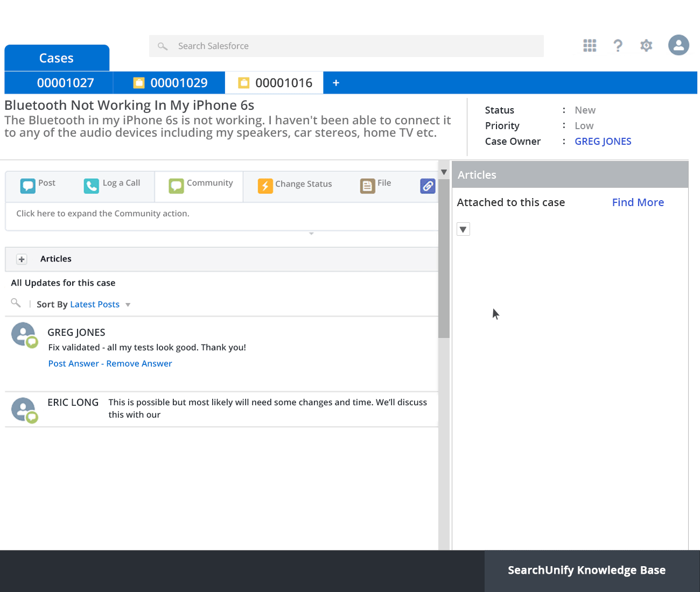Select the Post action tab
This screenshot has width=700, height=592.
coord(38,186)
